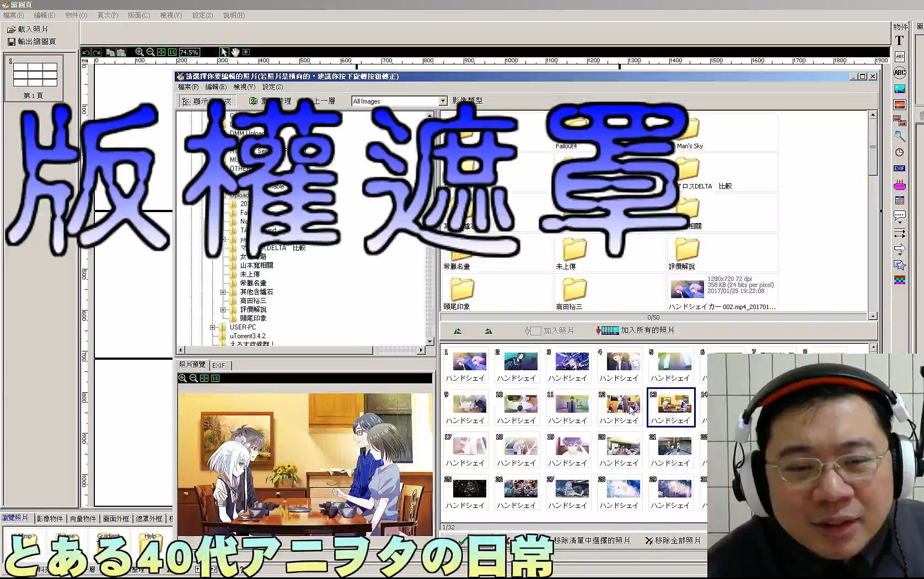Switch to the EXIF tab
Screen dimensions: 924x579
[219, 365]
